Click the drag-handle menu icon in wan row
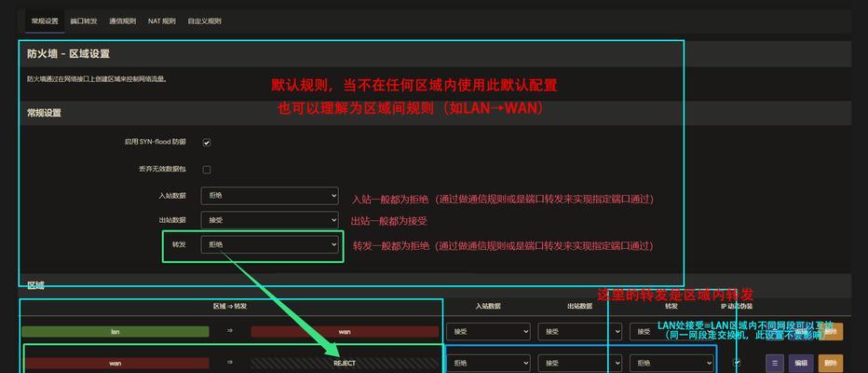868x373 pixels. pyautogui.click(x=775, y=363)
